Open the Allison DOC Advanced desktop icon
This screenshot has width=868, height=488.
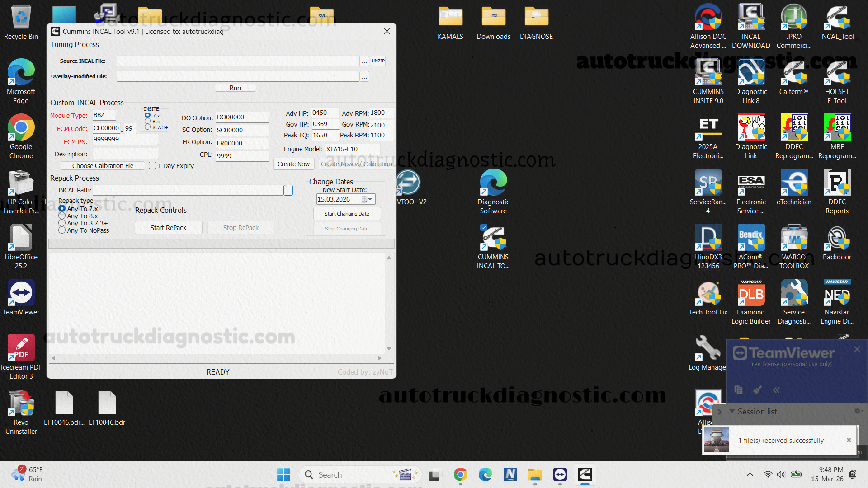[x=708, y=27]
